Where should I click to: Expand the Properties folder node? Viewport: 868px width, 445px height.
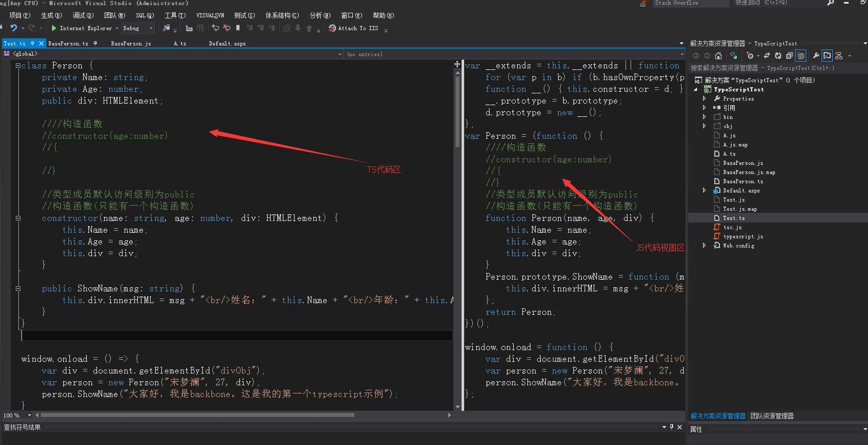click(x=705, y=98)
